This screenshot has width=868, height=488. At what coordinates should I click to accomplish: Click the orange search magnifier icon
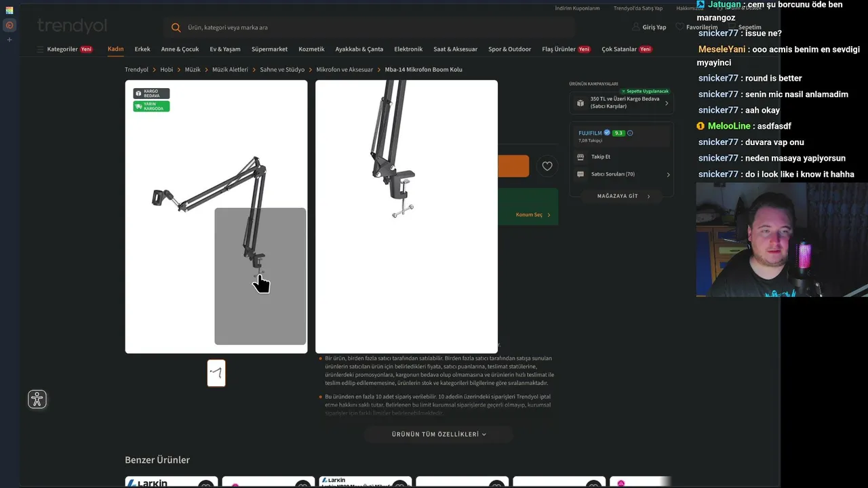(176, 28)
